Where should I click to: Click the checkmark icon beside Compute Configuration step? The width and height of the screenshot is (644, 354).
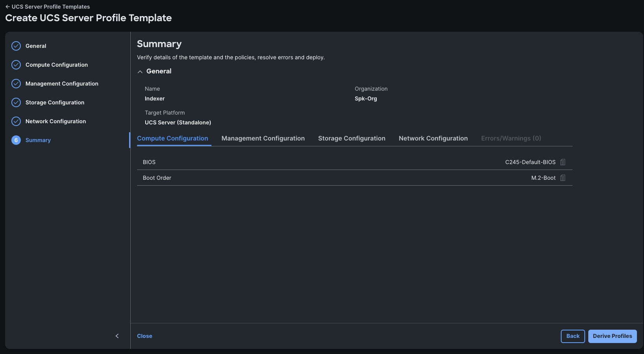pyautogui.click(x=16, y=65)
